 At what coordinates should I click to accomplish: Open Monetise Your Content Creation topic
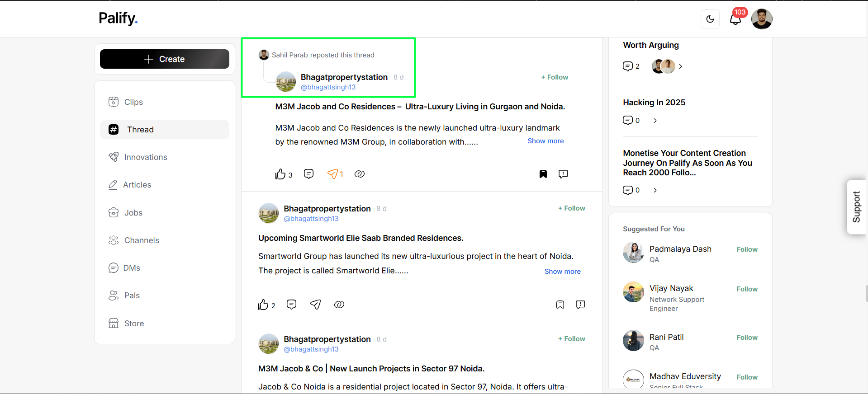(x=688, y=163)
